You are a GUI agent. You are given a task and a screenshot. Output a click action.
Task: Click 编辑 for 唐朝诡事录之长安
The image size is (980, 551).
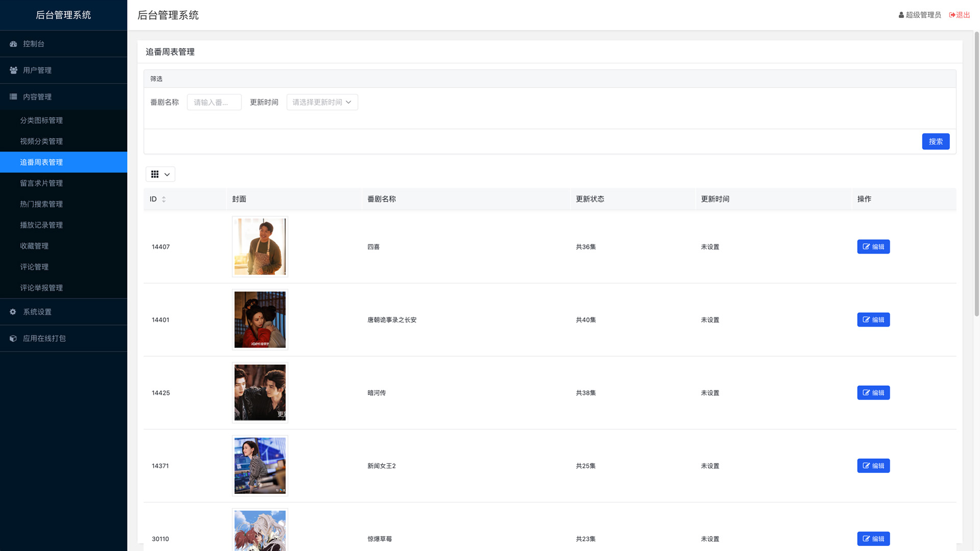pos(873,320)
